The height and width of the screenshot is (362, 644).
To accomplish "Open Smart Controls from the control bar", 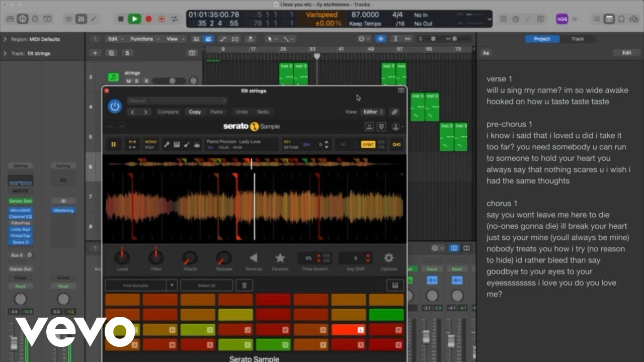I will tap(68, 19).
